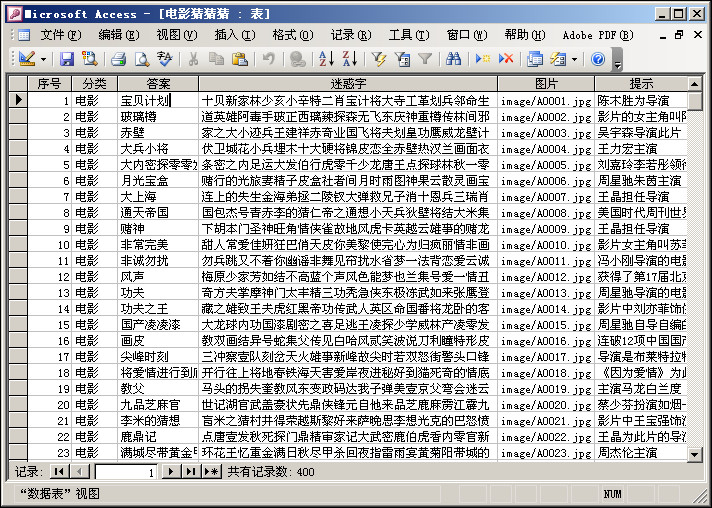Click scroll down arrow of vertical scrollbar

coord(695,454)
